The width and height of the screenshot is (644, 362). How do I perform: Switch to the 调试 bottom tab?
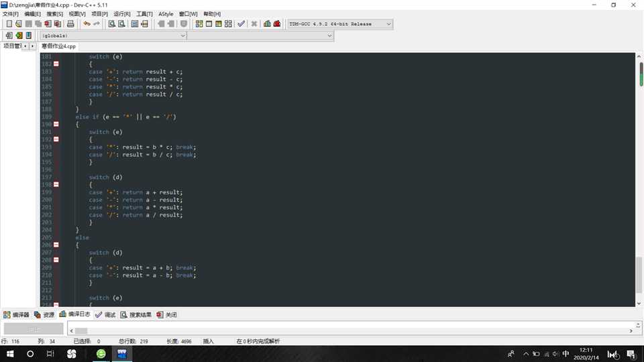point(105,315)
